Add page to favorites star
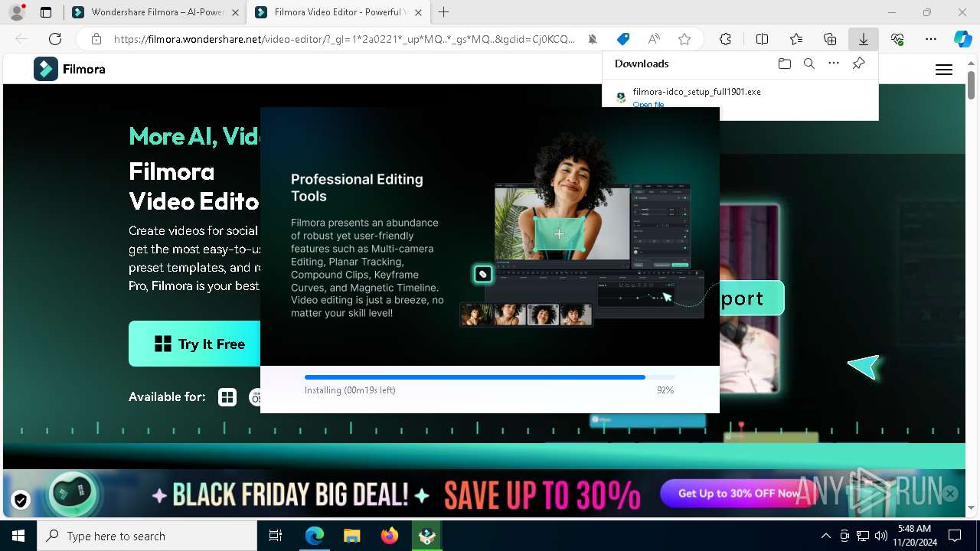The width and height of the screenshot is (980, 551). (684, 39)
